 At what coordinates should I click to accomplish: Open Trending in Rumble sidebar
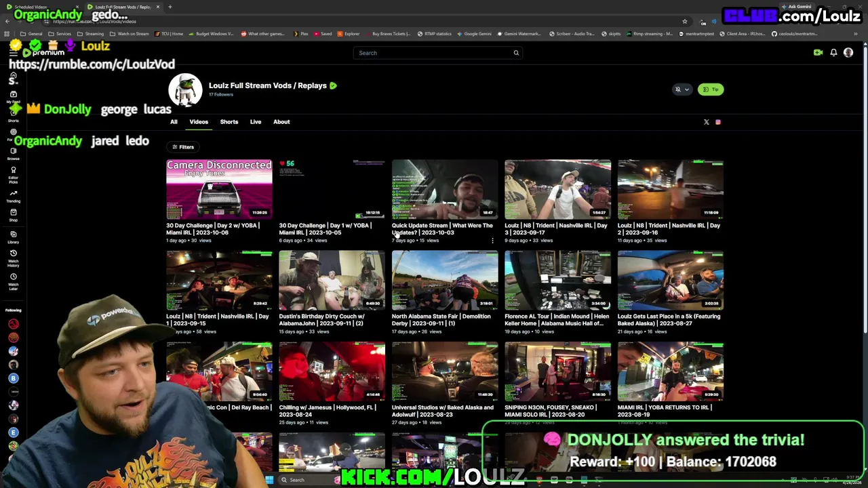coord(13,196)
